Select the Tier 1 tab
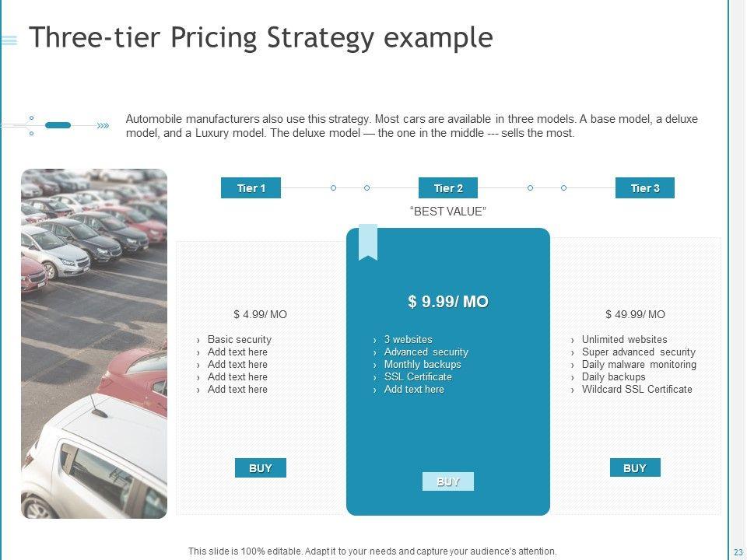The image size is (747, 560). point(251,188)
